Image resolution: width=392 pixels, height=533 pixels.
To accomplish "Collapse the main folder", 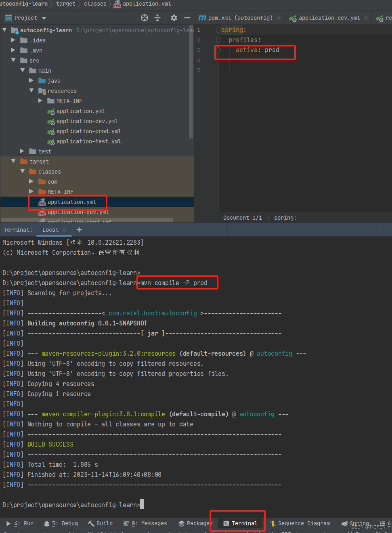I will point(22,71).
